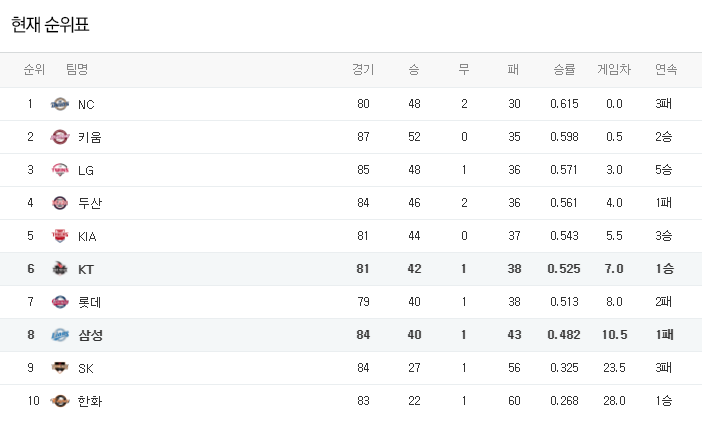Click the 롯데 team logo icon
This screenshot has width=702, height=432.
click(60, 302)
